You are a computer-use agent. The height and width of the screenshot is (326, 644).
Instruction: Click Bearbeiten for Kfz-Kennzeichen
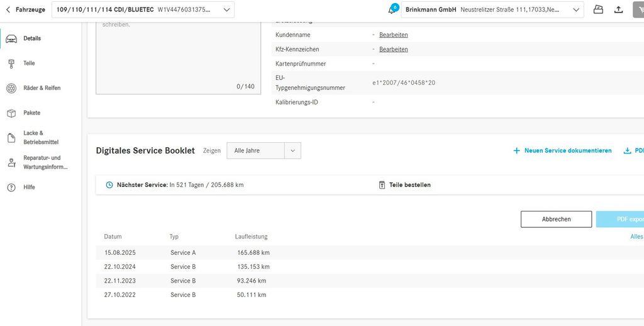click(393, 49)
